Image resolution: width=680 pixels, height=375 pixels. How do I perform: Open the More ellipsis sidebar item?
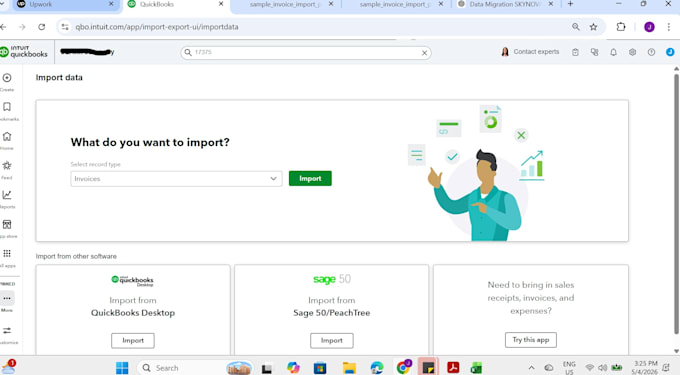(x=7, y=298)
